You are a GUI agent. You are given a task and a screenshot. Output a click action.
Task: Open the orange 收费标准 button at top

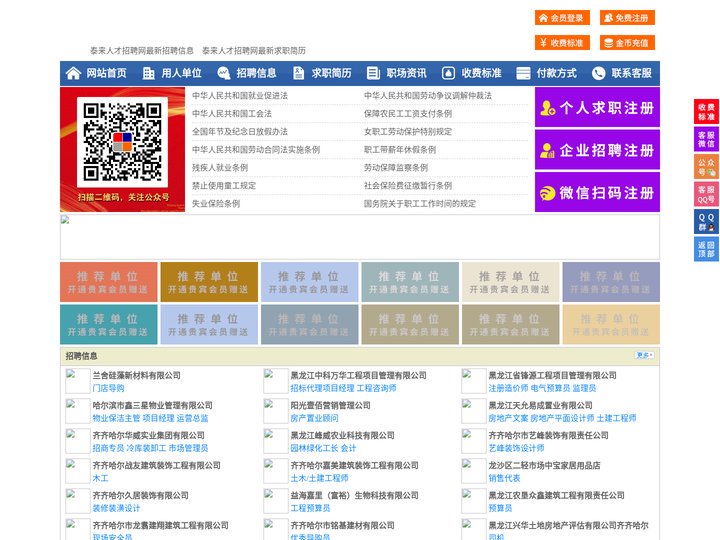click(562, 43)
